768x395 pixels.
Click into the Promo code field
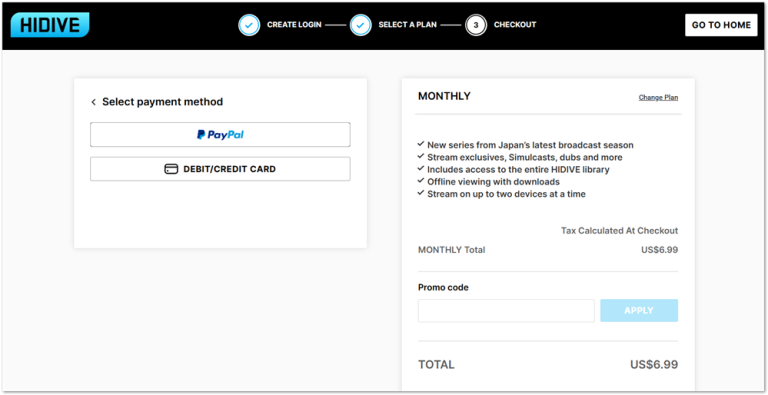[x=506, y=311]
